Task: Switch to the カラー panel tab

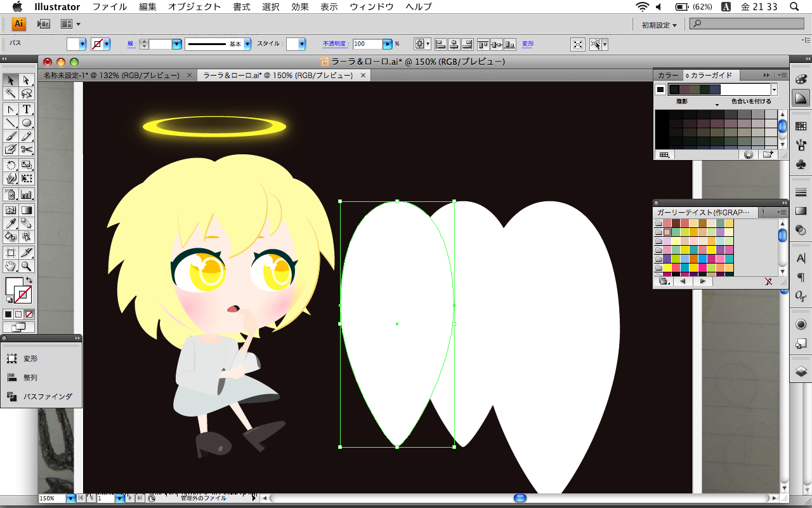Action: [668, 75]
